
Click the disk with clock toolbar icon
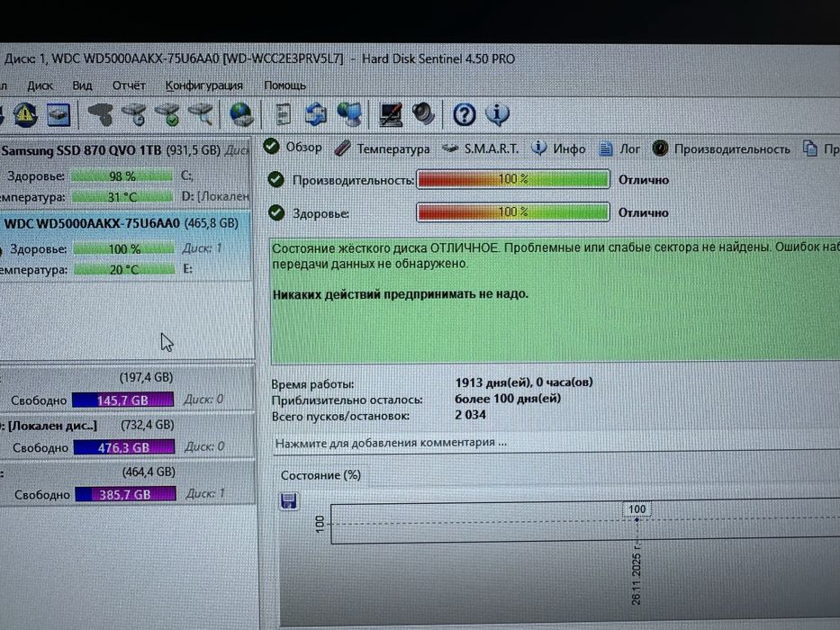134,114
